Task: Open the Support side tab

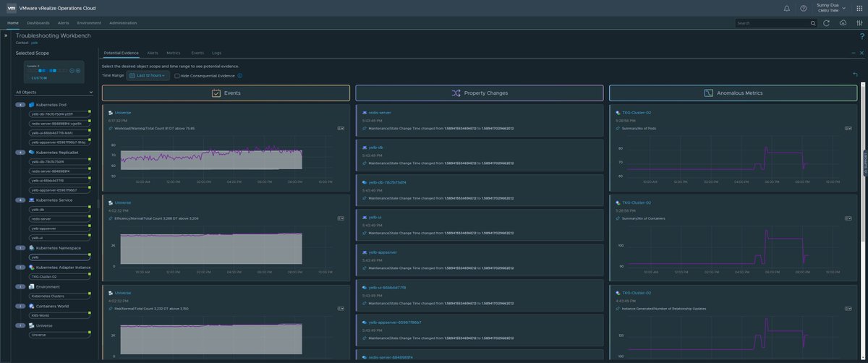Action: click(x=865, y=163)
